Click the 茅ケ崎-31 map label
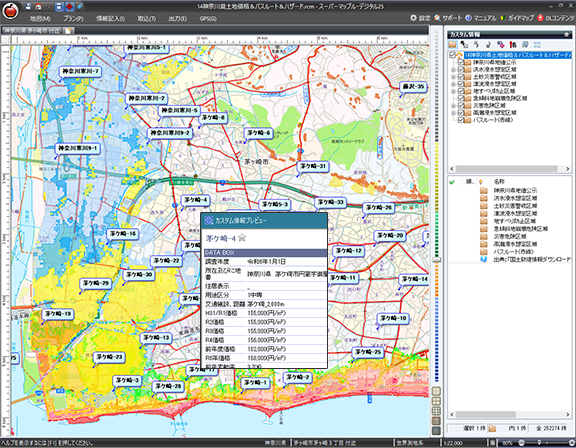 (313, 166)
